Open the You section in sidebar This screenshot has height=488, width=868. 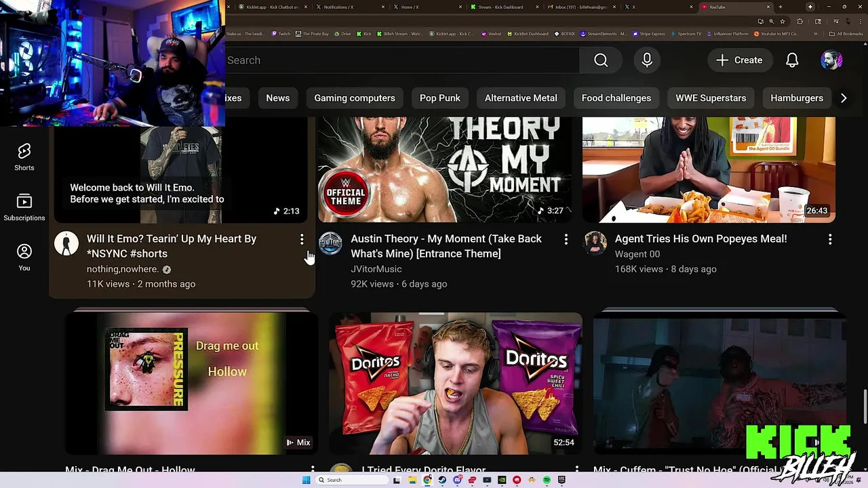[24, 258]
